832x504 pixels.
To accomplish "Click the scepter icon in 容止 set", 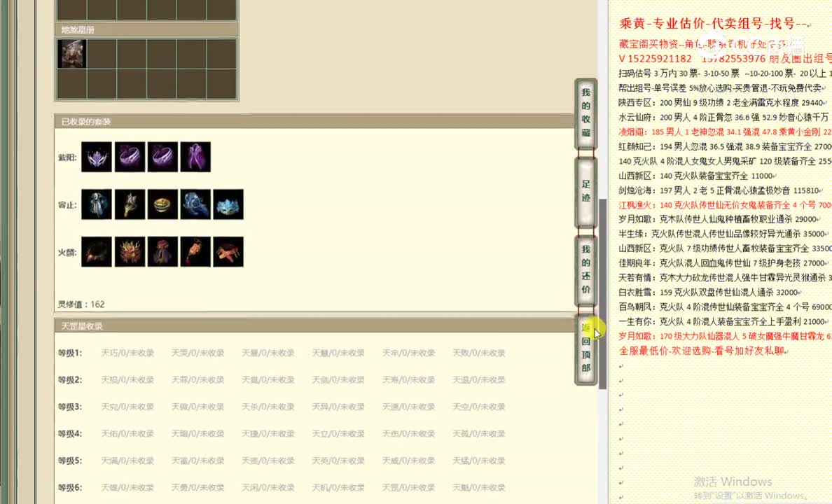I will tap(130, 204).
